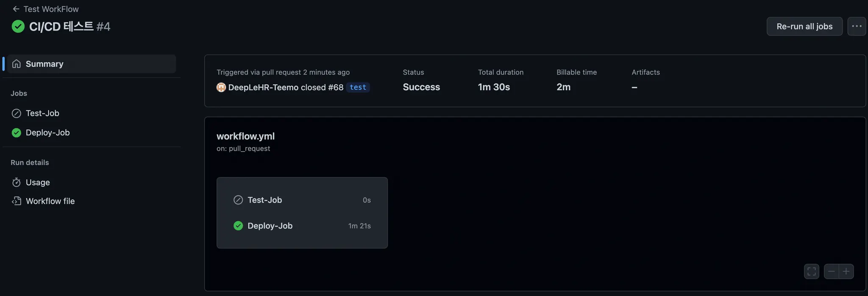868x296 pixels.
Task: Click the back arrow to Test WorkFlow
Action: tap(16, 9)
